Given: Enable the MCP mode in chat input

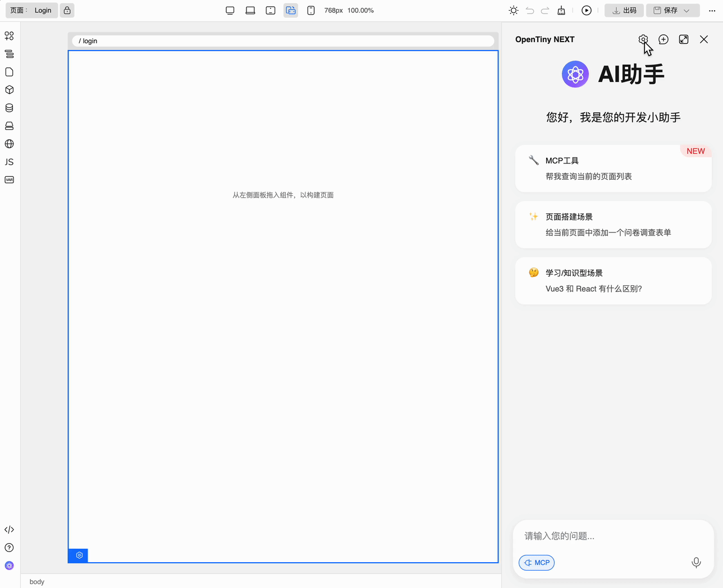Looking at the screenshot, I should click(x=536, y=562).
